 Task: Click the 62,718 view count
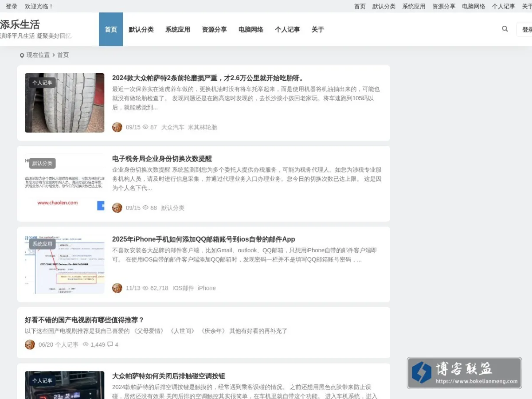tap(159, 288)
